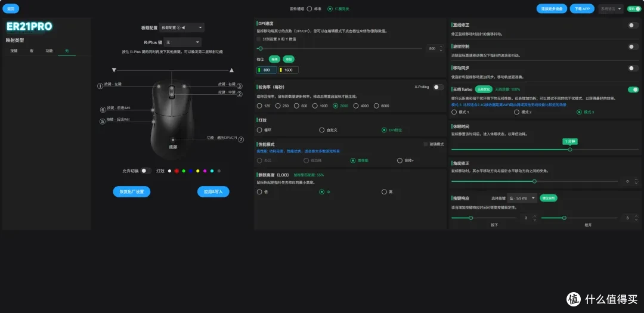
Task: Click the 应用&写入 button
Action: pos(213,192)
